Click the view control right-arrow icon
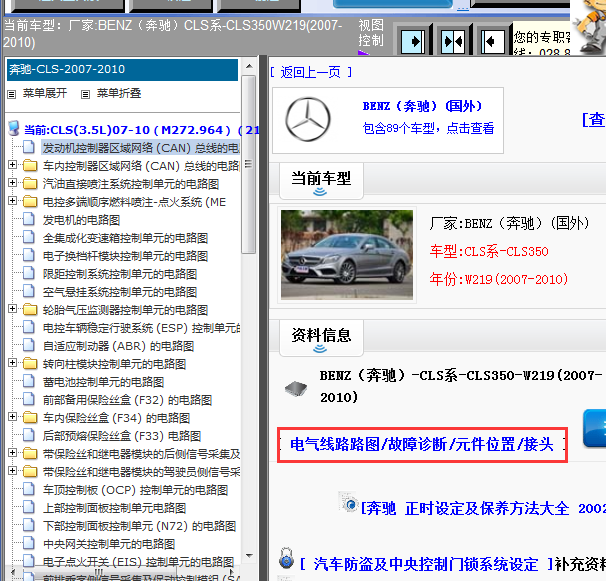 pyautogui.click(x=413, y=41)
